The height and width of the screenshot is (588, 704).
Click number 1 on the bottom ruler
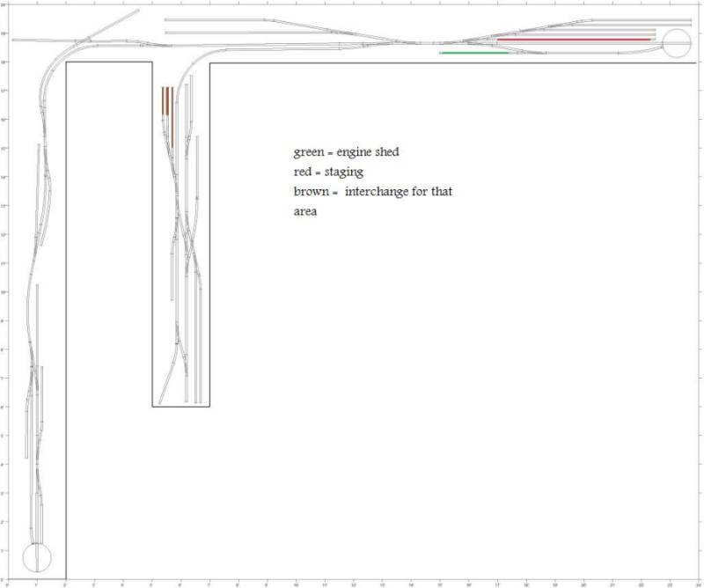[36, 584]
